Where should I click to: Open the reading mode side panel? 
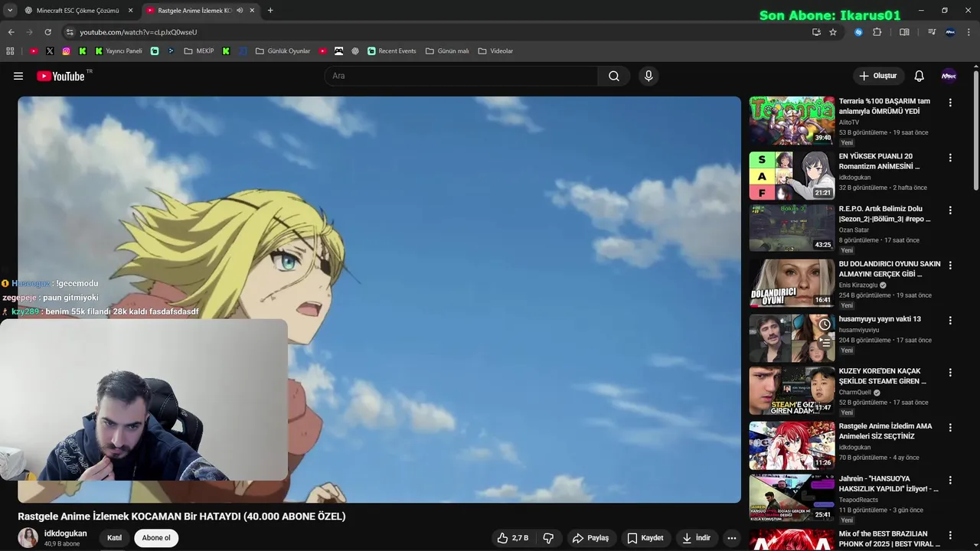[904, 32]
